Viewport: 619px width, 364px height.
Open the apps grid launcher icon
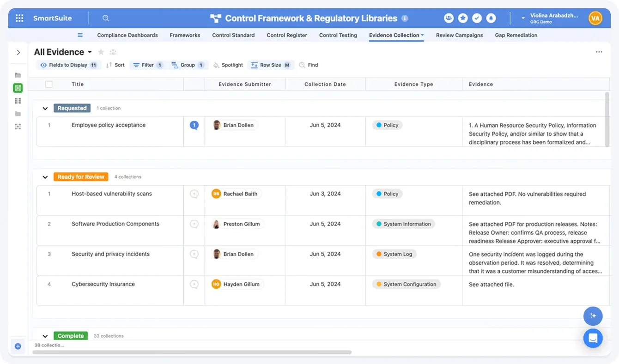[19, 18]
